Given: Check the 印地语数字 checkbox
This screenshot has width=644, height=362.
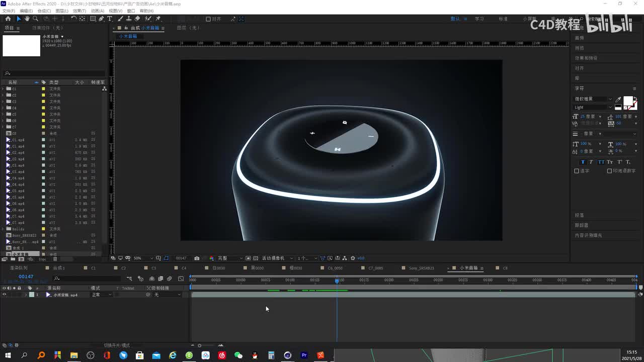Looking at the screenshot, I should point(609,171).
